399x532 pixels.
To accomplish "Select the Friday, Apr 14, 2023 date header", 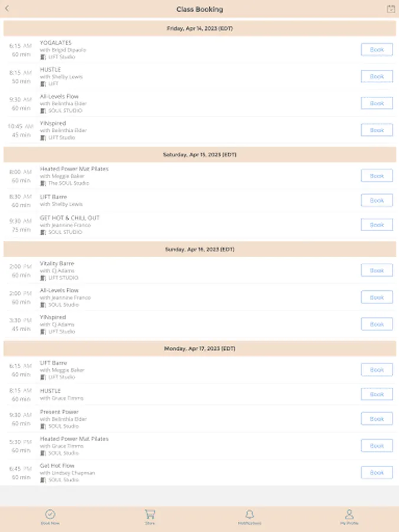I will click(x=199, y=28).
